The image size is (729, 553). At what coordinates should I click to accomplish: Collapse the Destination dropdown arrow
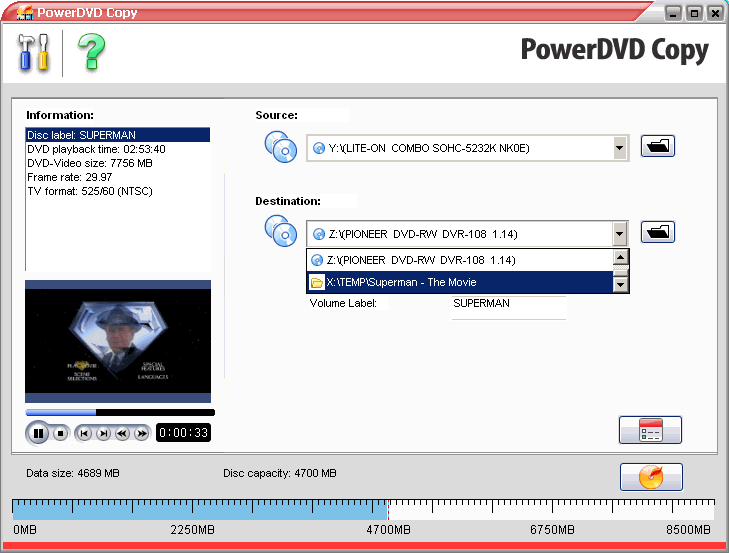[619, 234]
